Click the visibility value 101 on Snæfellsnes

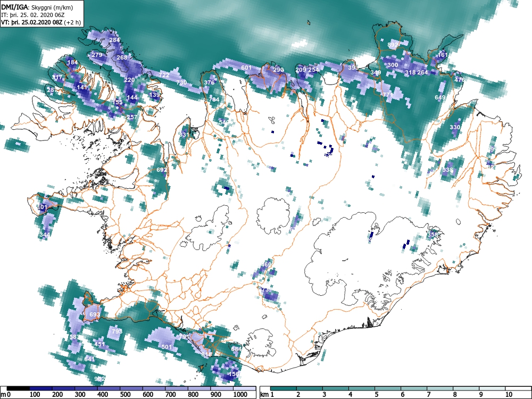(43, 207)
